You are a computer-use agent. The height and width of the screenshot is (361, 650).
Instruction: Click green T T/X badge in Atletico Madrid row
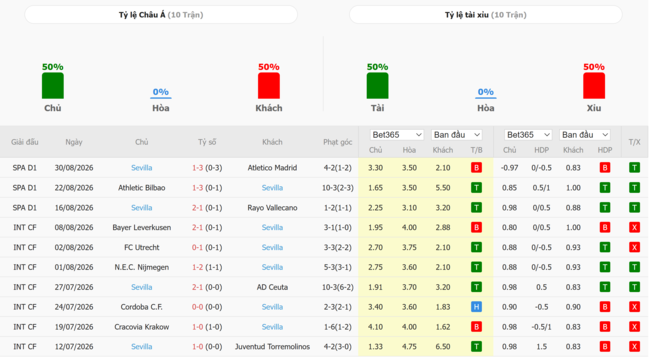pyautogui.click(x=634, y=168)
